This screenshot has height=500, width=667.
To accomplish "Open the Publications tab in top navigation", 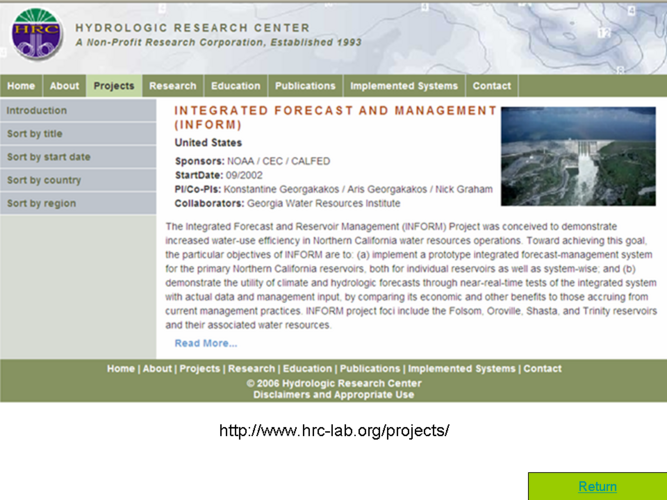I will (305, 86).
